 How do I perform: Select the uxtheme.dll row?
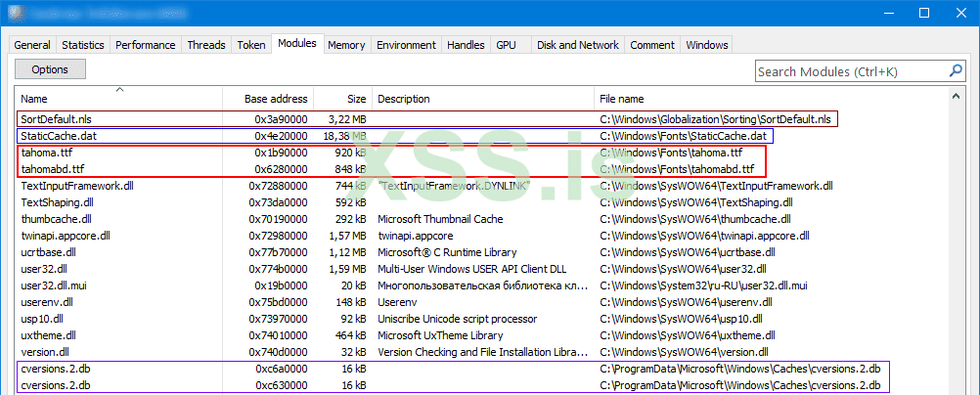(x=481, y=335)
